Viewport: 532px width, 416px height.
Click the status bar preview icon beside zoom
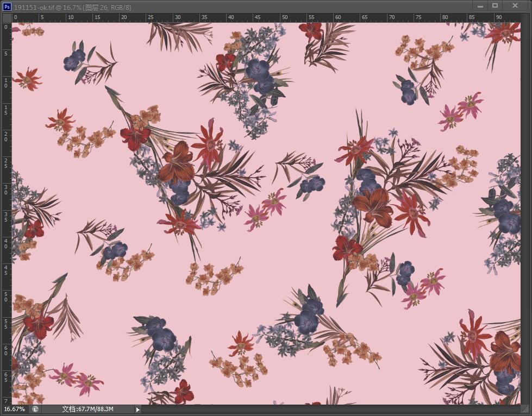coord(35,409)
